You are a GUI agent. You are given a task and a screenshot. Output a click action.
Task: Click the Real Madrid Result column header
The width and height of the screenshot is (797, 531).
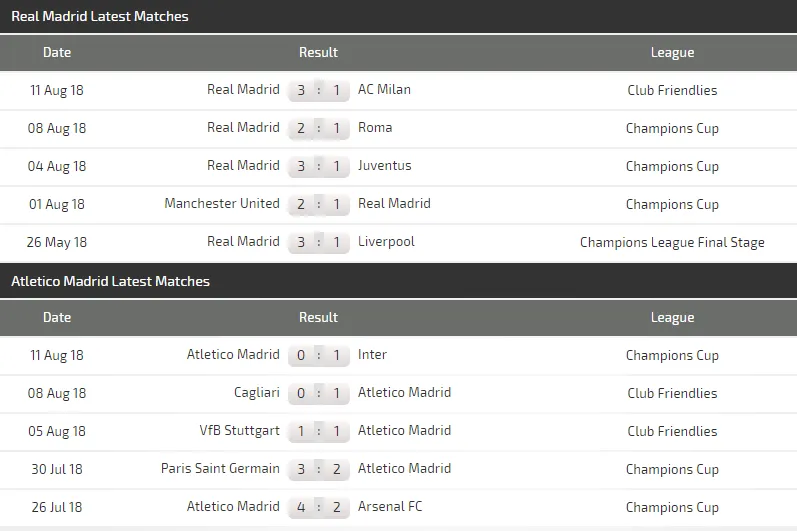[x=319, y=52]
